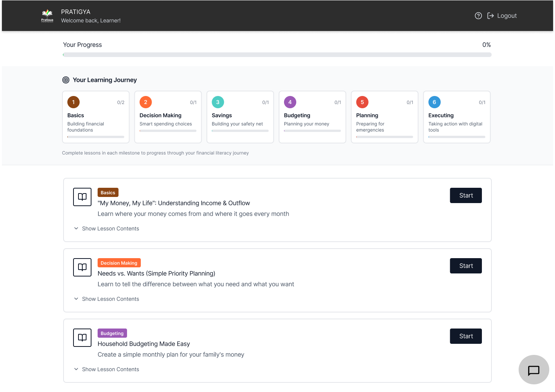
Task: Open the Planning milestone title
Action: click(367, 115)
